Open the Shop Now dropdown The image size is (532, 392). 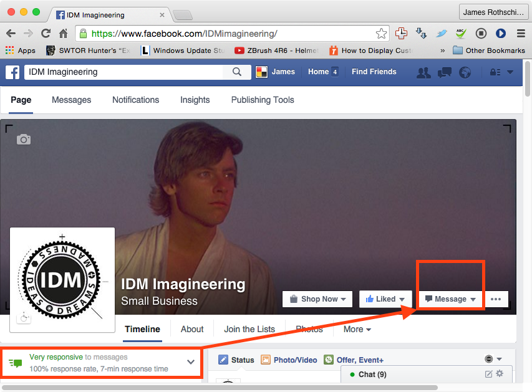[x=317, y=299]
